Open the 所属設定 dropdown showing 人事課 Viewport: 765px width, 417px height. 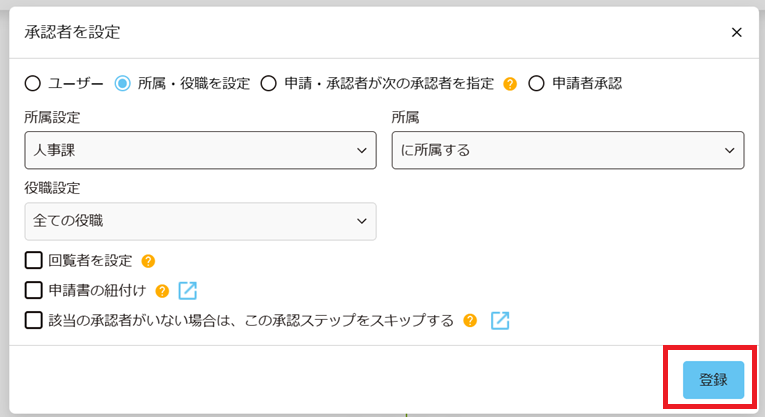[200, 150]
